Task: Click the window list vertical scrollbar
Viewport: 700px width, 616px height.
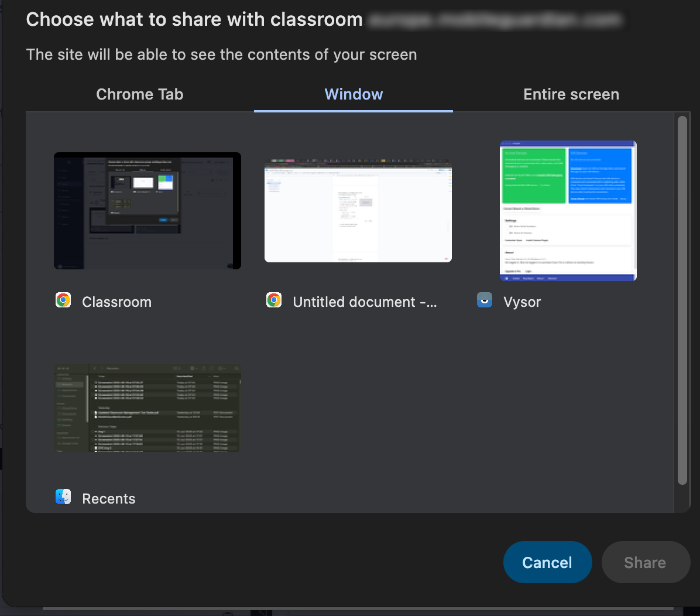Action: [x=682, y=300]
